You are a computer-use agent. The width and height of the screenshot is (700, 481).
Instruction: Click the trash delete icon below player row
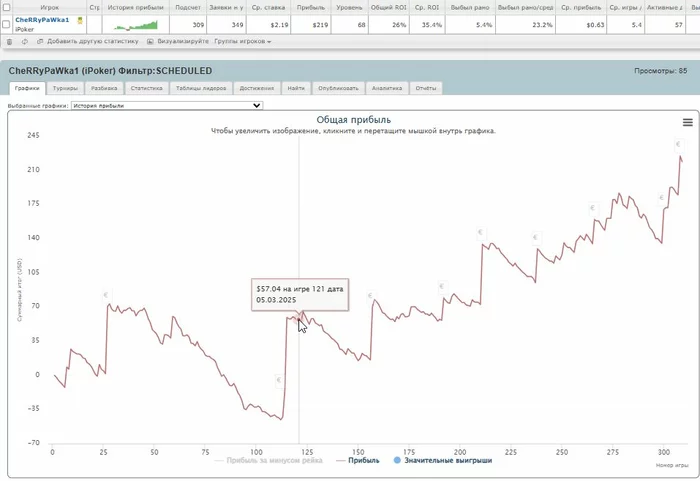click(x=9, y=42)
